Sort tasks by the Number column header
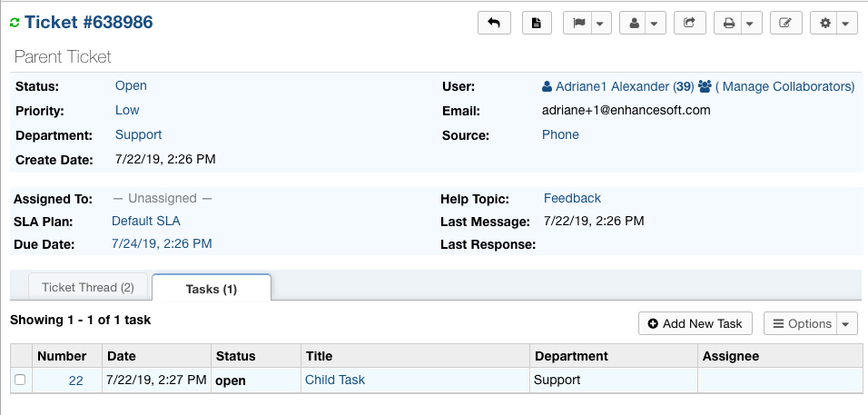This screenshot has width=868, height=415. click(x=63, y=356)
